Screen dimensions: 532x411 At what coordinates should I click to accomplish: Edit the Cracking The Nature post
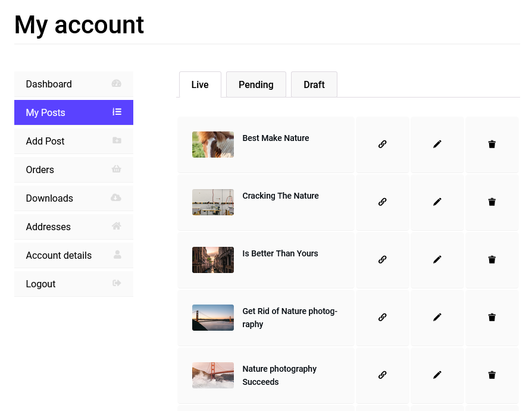(x=437, y=202)
